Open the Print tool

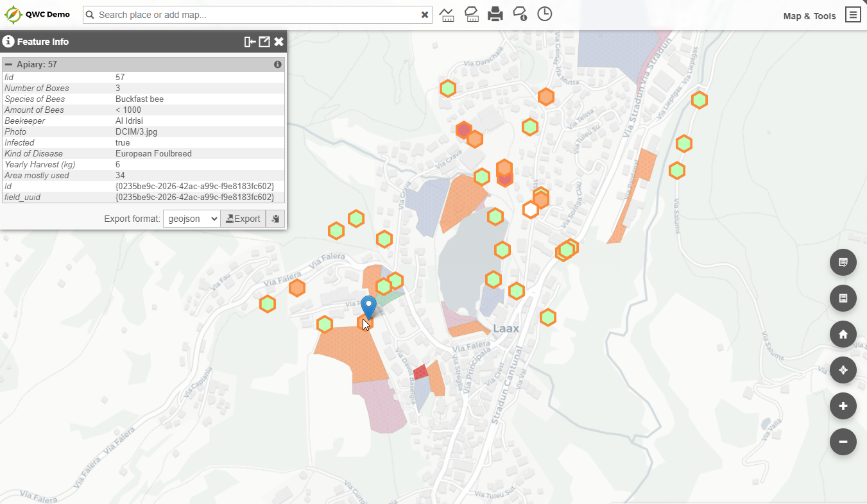coord(495,14)
